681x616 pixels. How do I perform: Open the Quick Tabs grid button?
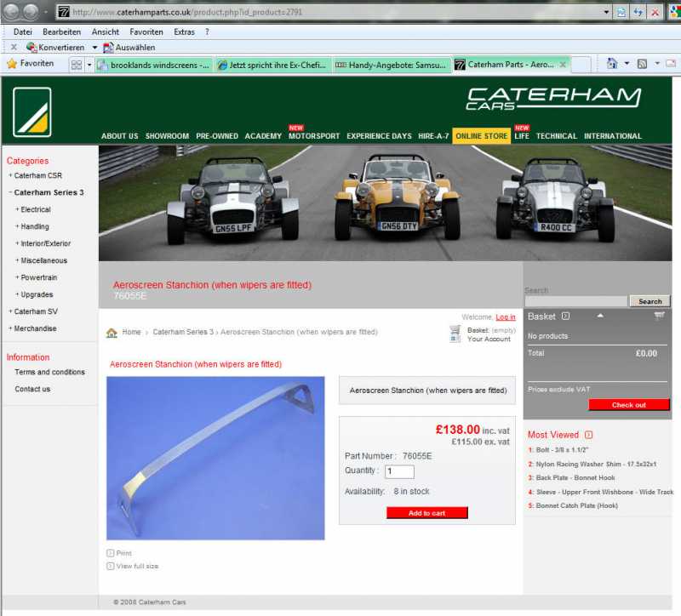pyautogui.click(x=77, y=65)
